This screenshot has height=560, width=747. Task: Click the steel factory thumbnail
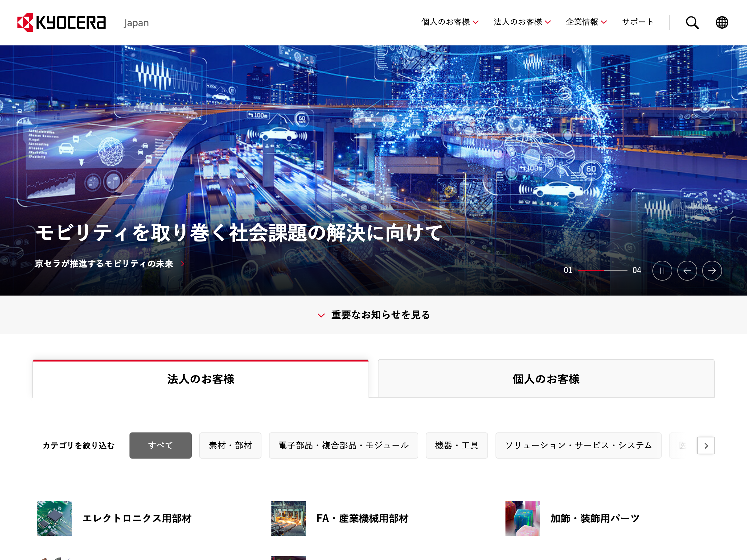[289, 518]
